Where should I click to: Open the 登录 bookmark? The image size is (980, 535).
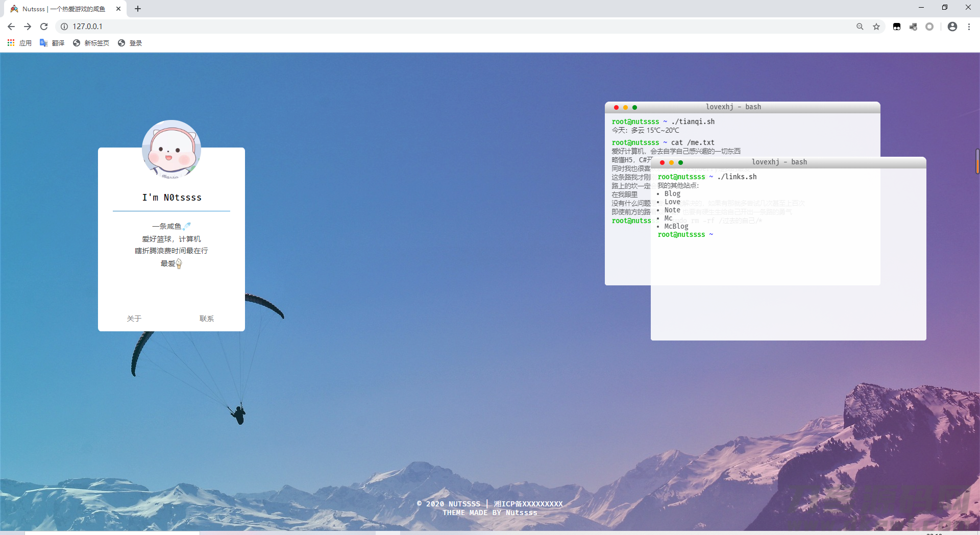[130, 43]
